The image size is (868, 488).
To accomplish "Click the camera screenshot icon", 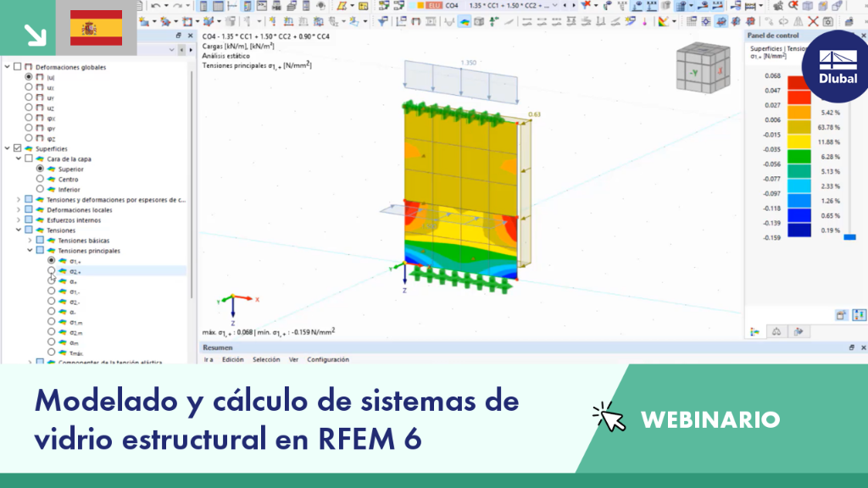I will click(827, 21).
